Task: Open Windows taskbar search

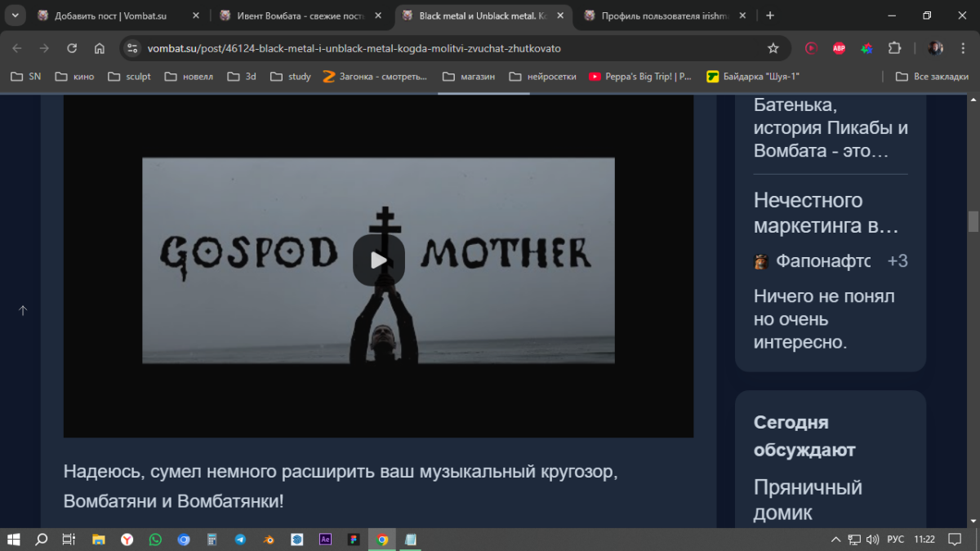Action: (x=41, y=540)
